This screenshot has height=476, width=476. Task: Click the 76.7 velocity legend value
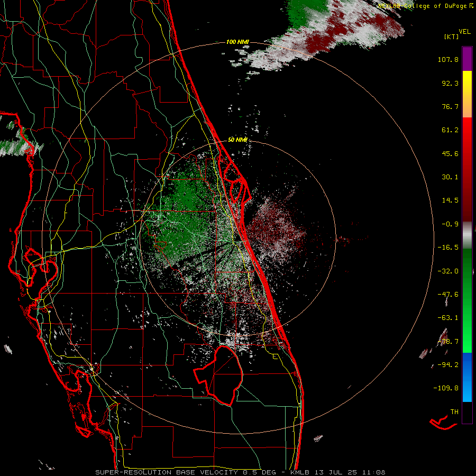click(x=450, y=106)
